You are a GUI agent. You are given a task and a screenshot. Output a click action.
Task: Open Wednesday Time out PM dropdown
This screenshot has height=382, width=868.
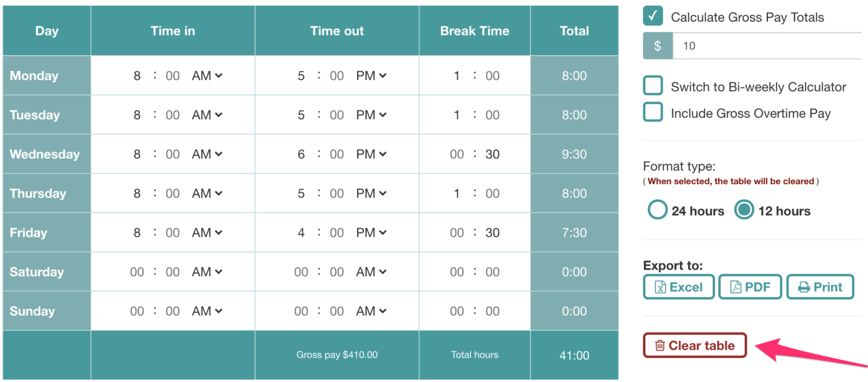coord(371,154)
